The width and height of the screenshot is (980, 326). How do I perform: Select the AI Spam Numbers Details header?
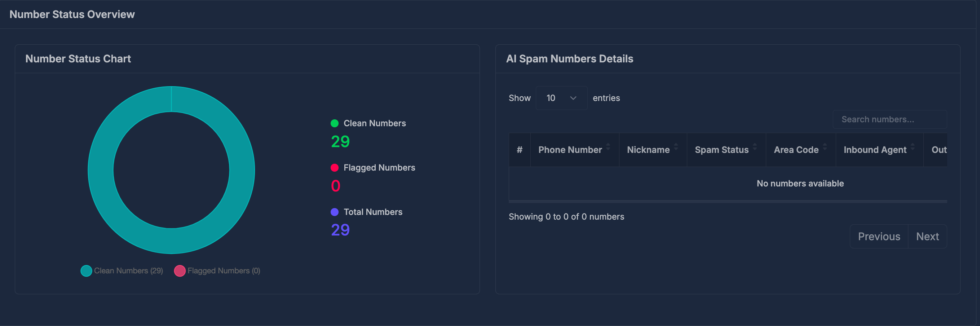pyautogui.click(x=570, y=58)
